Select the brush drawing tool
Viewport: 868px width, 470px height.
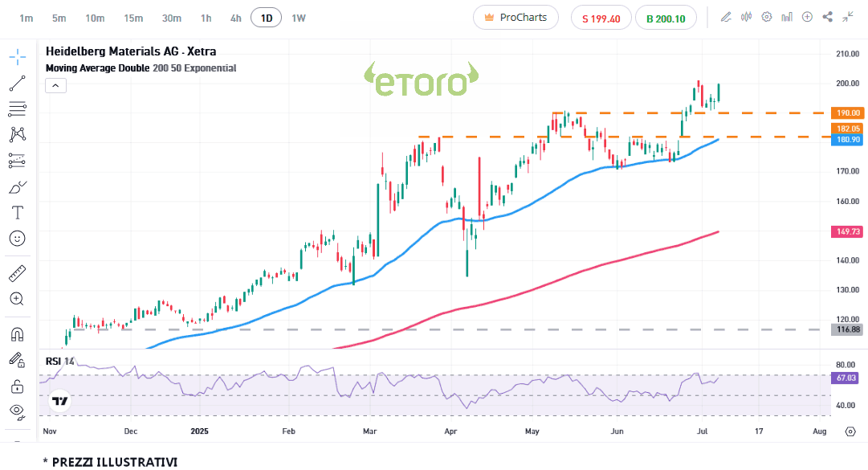click(x=17, y=187)
